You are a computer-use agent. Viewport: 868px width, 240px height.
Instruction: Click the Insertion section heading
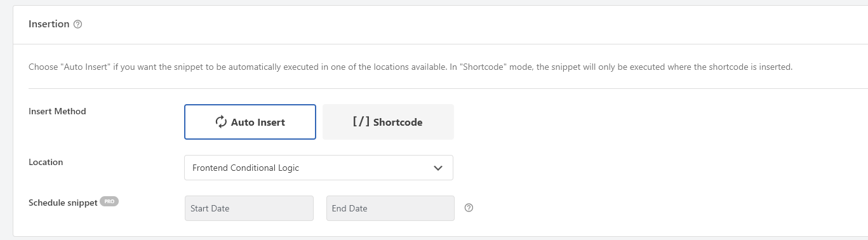pos(49,24)
